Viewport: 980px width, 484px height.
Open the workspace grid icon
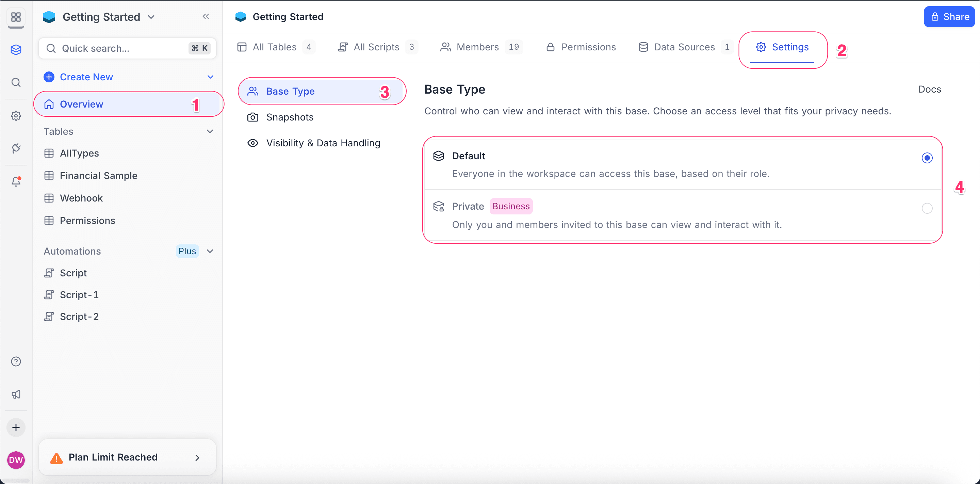click(x=16, y=17)
